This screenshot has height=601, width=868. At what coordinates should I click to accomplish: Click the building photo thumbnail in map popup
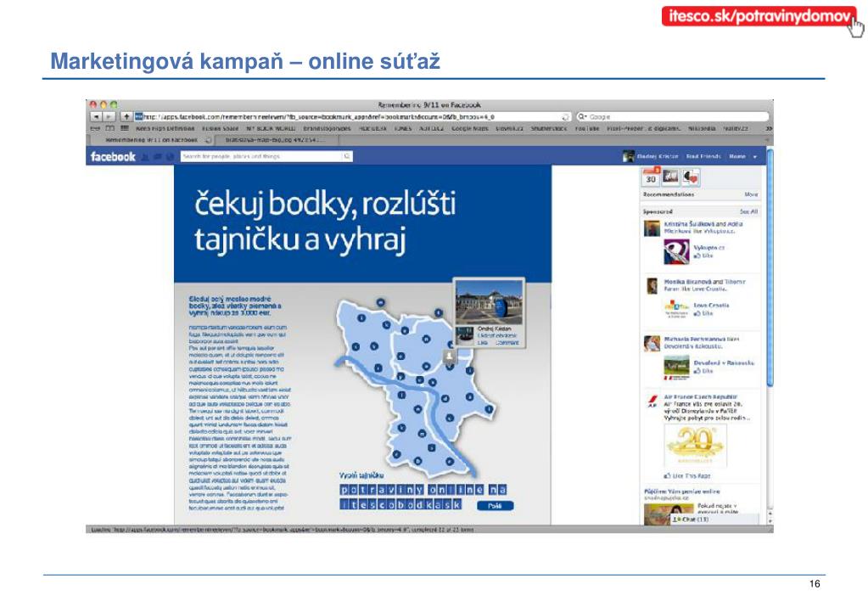tap(490, 301)
